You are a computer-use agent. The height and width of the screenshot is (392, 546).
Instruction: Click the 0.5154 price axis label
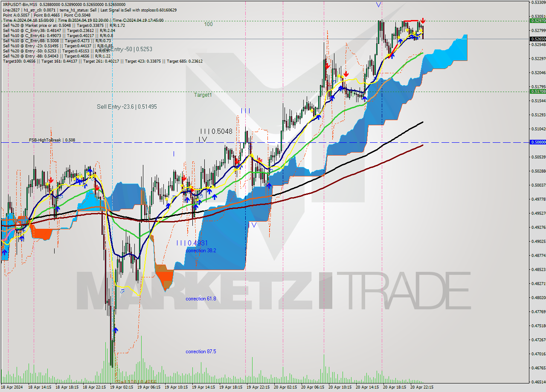[538, 101]
